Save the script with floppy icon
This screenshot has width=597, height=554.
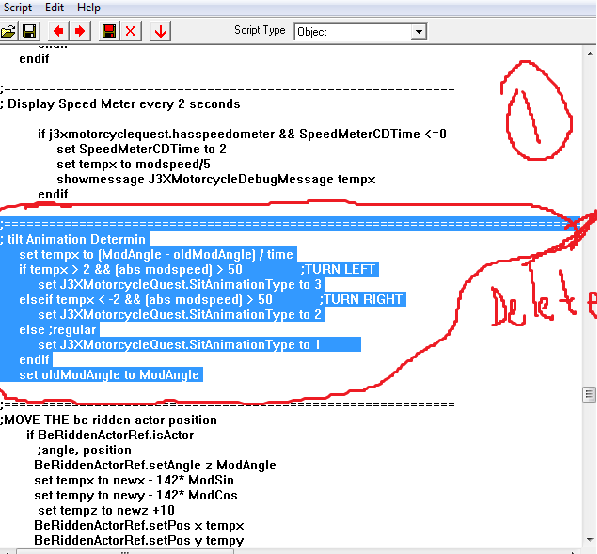click(30, 31)
